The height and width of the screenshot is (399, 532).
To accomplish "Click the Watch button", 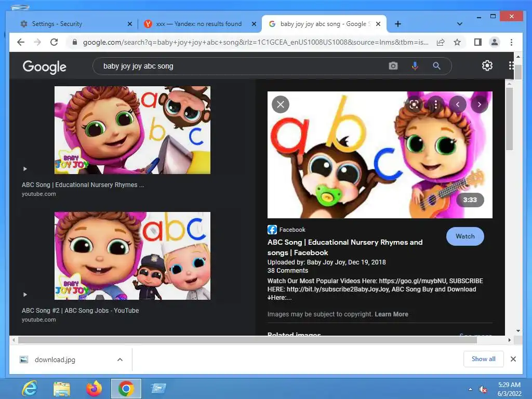I will (x=465, y=236).
